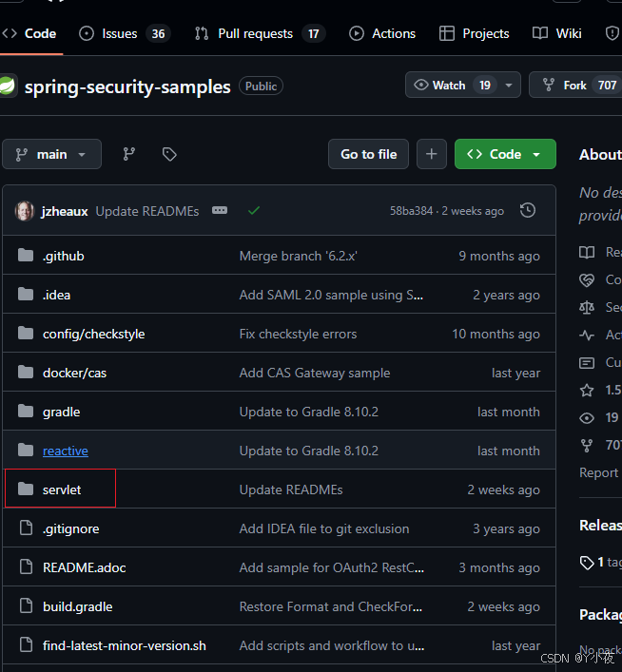Click folder icon for docker/cas
The width and height of the screenshot is (622, 672).
[x=26, y=373]
